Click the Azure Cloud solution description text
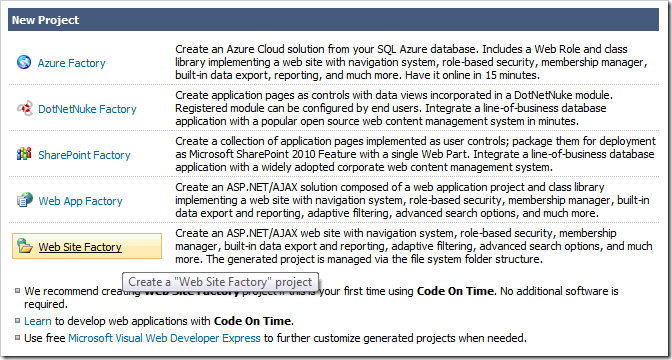This screenshot has width=672, height=360. pos(411,63)
